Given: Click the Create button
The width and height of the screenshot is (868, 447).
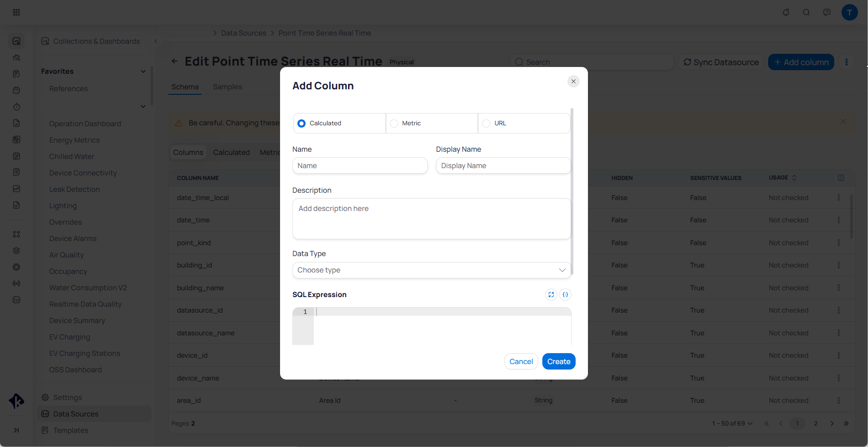Looking at the screenshot, I should pos(559,361).
